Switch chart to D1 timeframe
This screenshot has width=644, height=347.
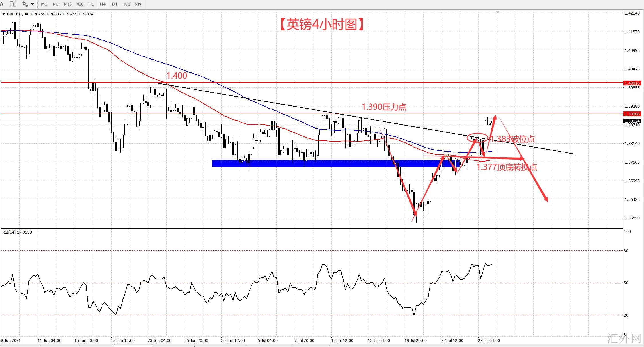115,4
